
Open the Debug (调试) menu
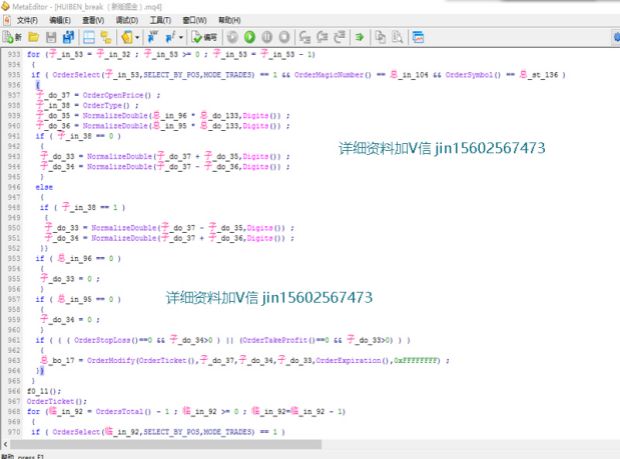coord(126,20)
